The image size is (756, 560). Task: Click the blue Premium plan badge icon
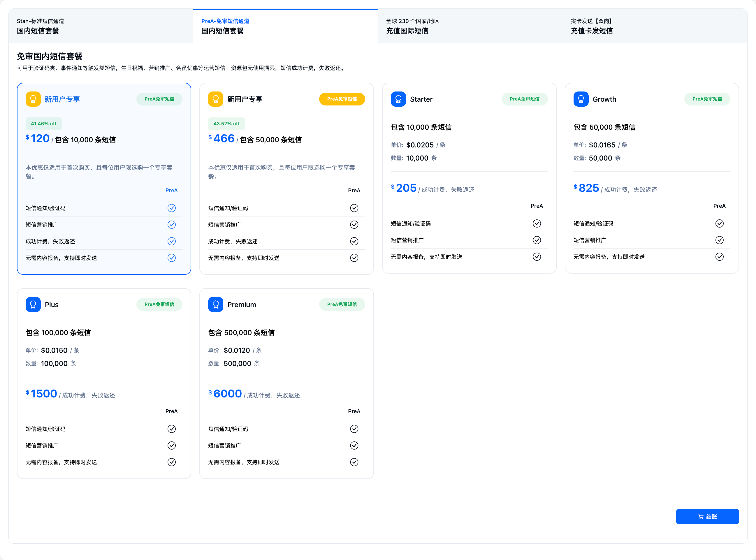click(215, 304)
